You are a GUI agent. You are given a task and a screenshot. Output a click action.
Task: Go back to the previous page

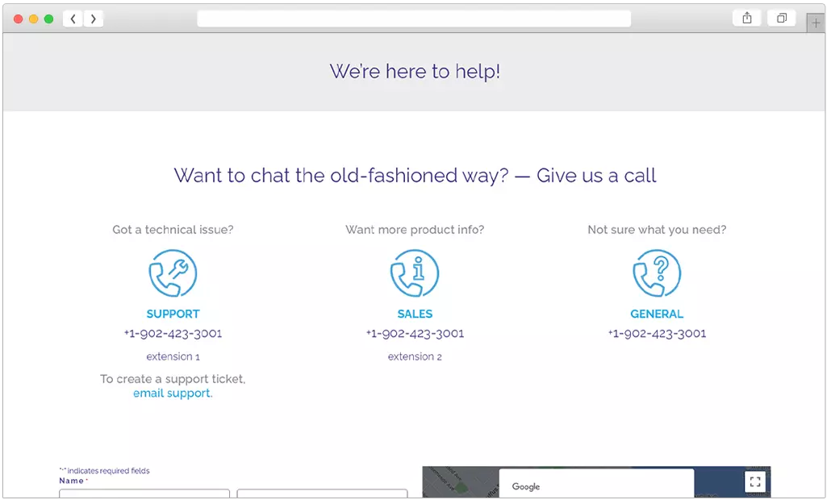[x=73, y=19]
